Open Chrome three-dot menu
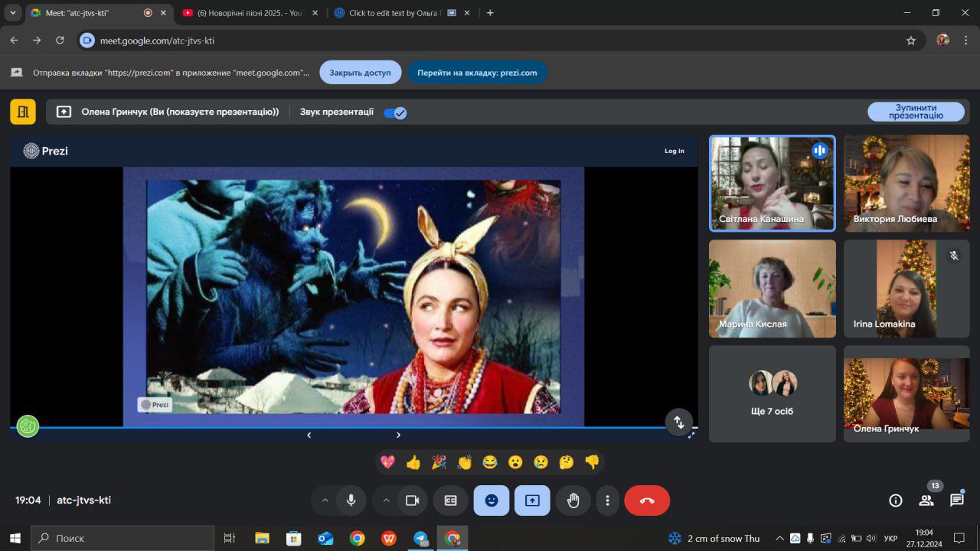980x551 pixels. tap(966, 41)
